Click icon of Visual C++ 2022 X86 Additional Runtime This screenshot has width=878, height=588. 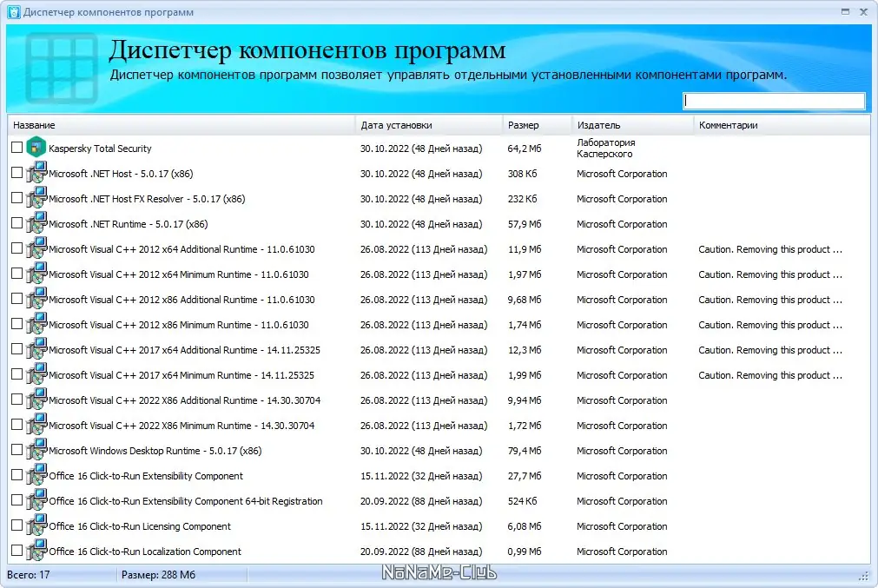pos(36,400)
